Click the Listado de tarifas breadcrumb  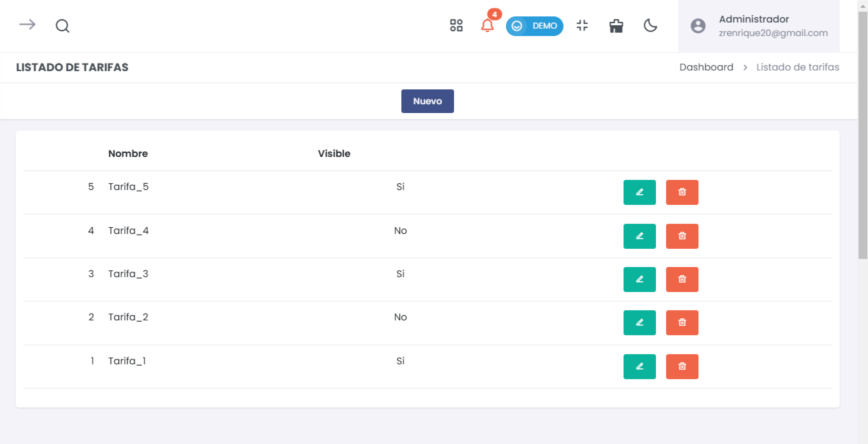797,67
